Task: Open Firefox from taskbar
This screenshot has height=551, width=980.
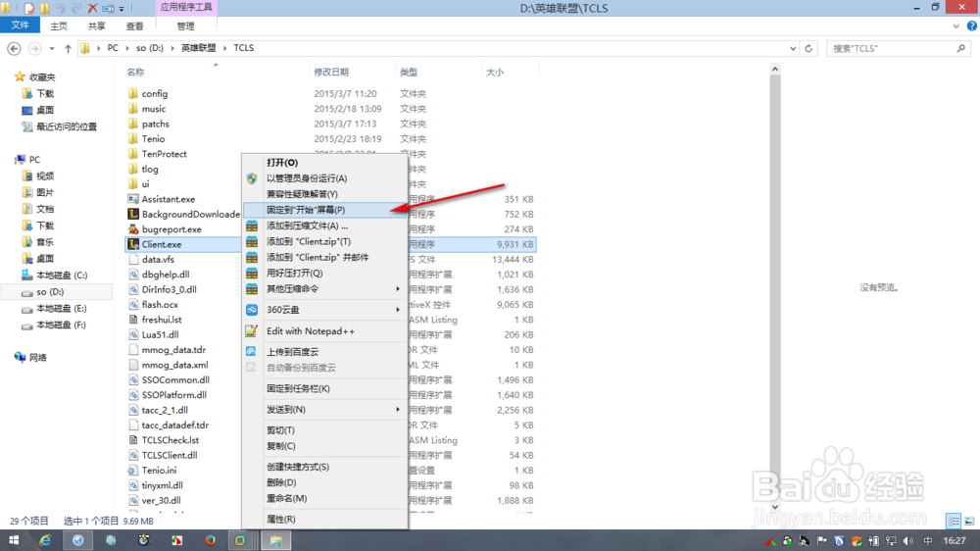Action: 210,540
